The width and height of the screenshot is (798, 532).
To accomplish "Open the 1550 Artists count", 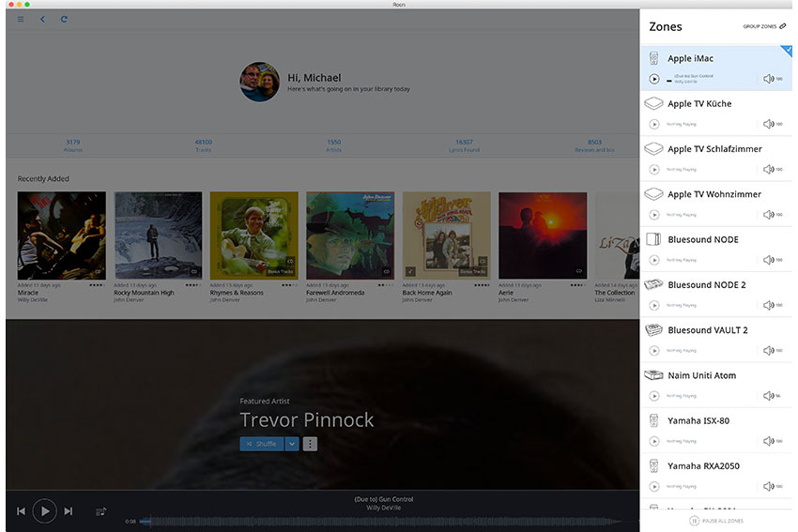I will point(334,145).
